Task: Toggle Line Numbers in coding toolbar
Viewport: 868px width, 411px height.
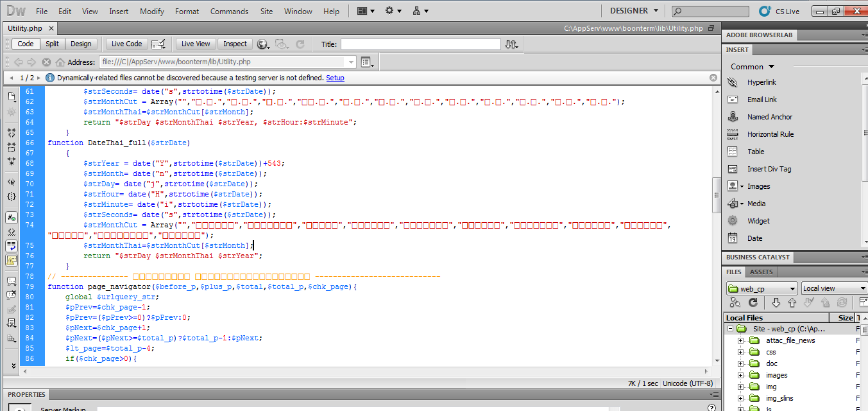Action: tap(12, 217)
